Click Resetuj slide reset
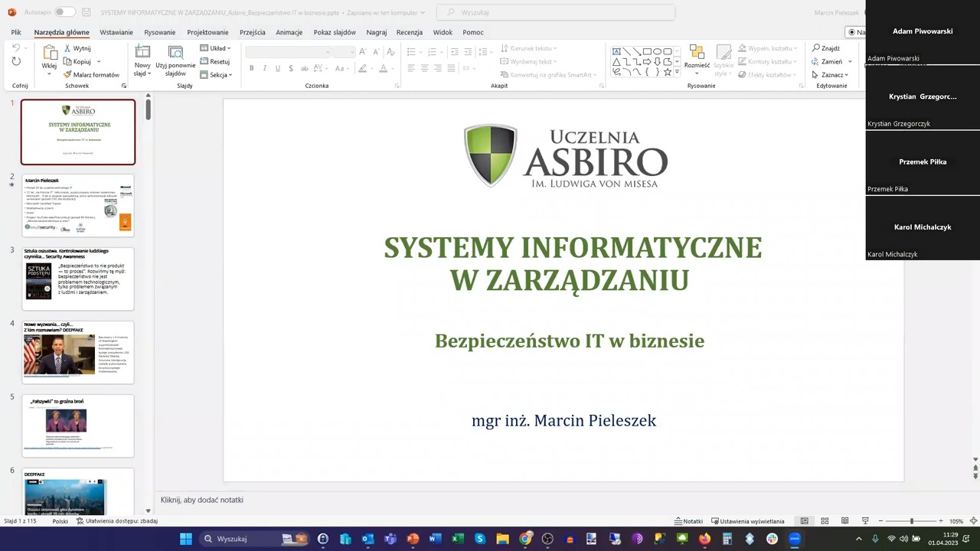The width and height of the screenshot is (980, 551). 215,61
